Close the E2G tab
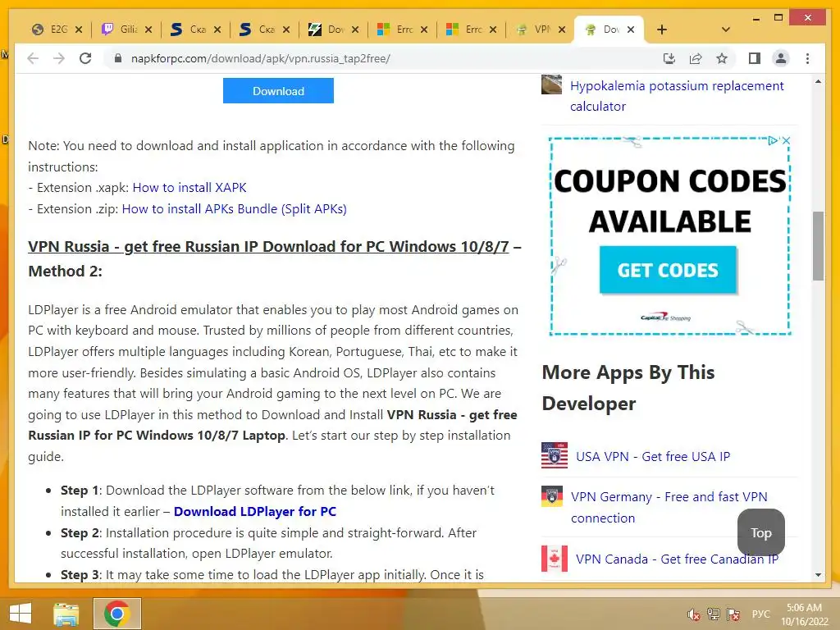 (x=79, y=30)
